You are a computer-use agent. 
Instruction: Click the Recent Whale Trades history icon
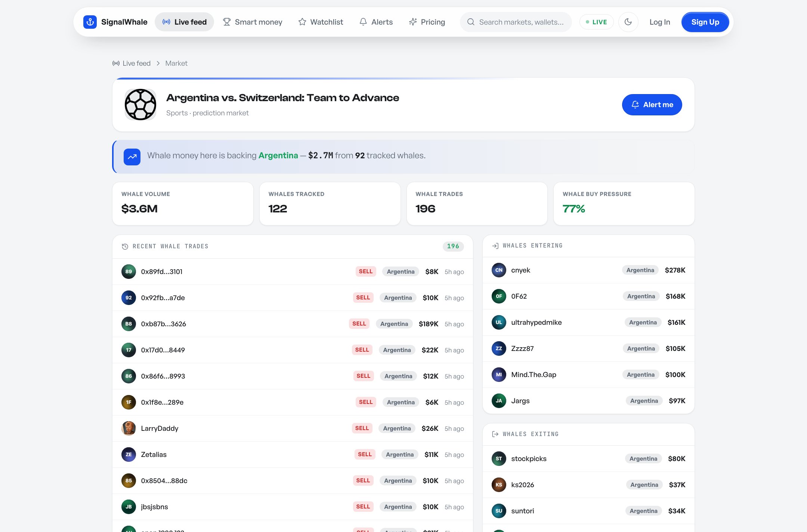[x=125, y=246]
